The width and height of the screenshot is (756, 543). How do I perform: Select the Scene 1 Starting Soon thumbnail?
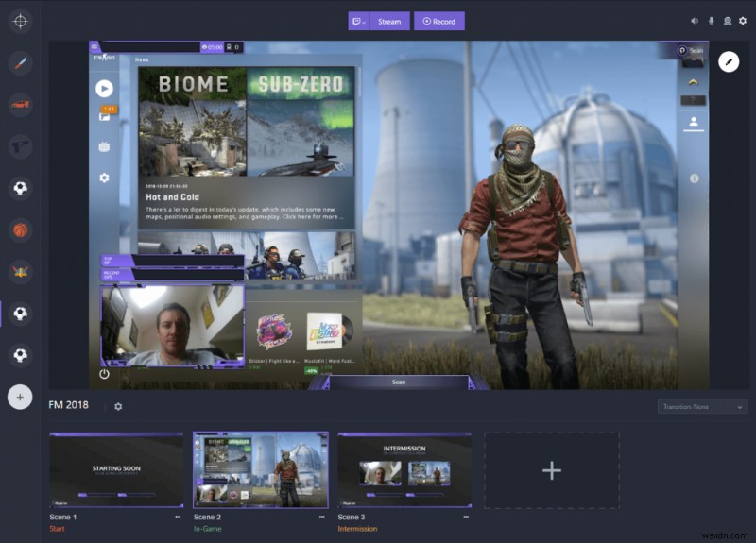click(116, 469)
